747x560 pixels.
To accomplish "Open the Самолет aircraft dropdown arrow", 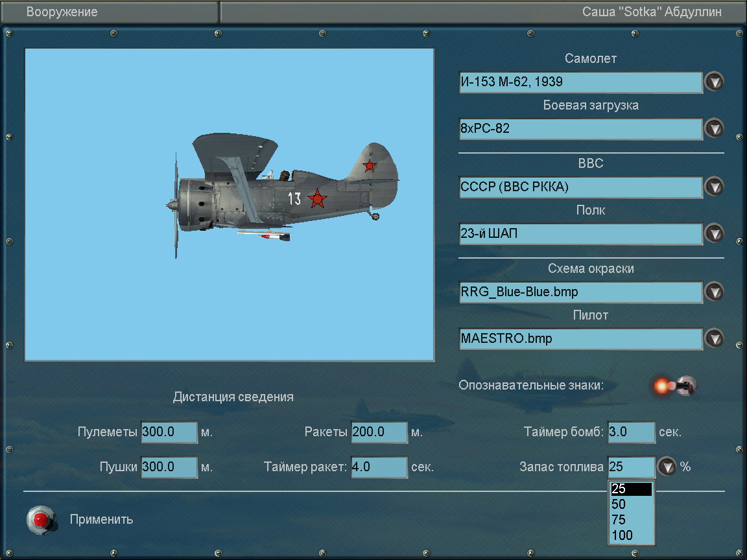I will tap(713, 82).
